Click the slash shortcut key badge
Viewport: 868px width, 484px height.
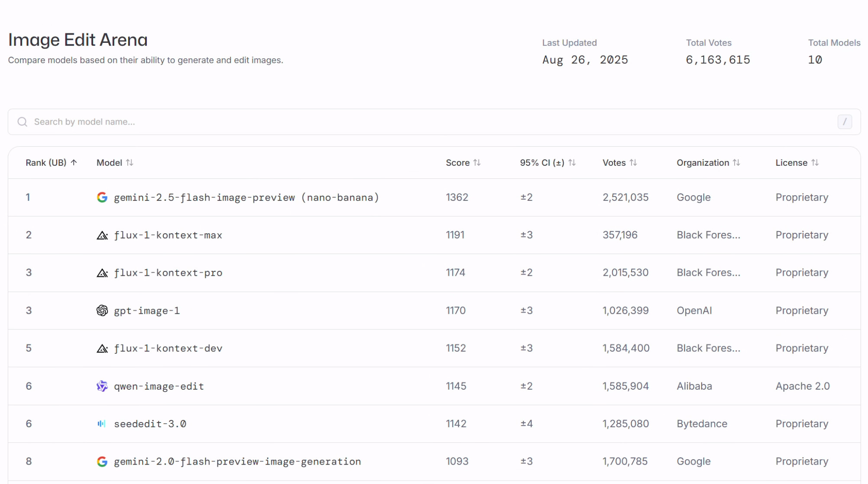click(x=845, y=122)
